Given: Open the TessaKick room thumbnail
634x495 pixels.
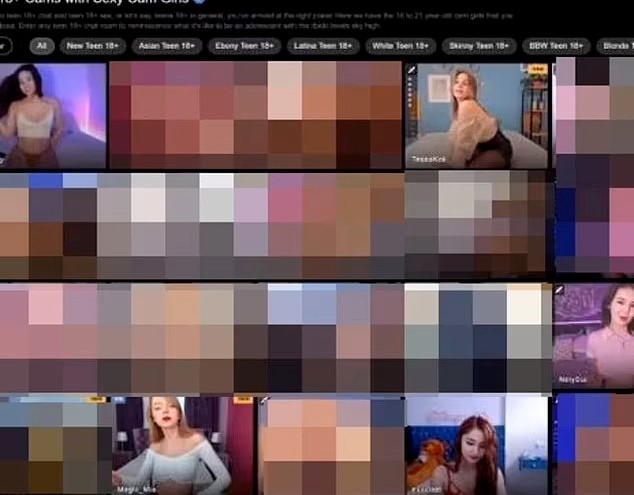Looking at the screenshot, I should tap(476, 115).
